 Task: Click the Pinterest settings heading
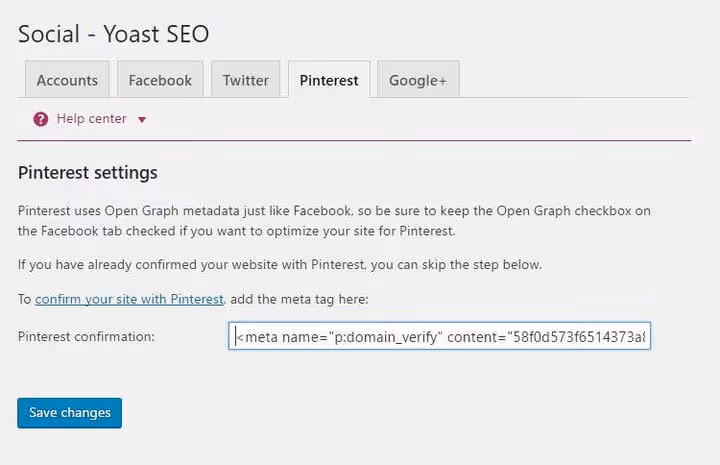coord(88,173)
